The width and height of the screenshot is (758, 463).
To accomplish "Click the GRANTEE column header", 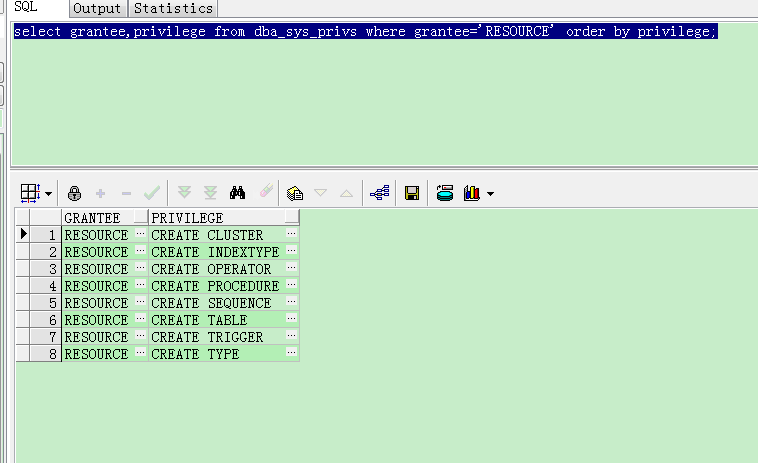I will point(104,218).
